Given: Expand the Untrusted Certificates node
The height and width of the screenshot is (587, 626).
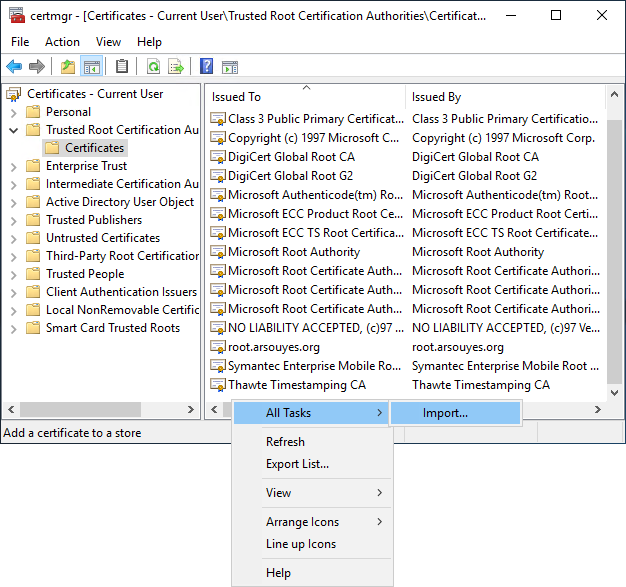Looking at the screenshot, I should 14,239.
